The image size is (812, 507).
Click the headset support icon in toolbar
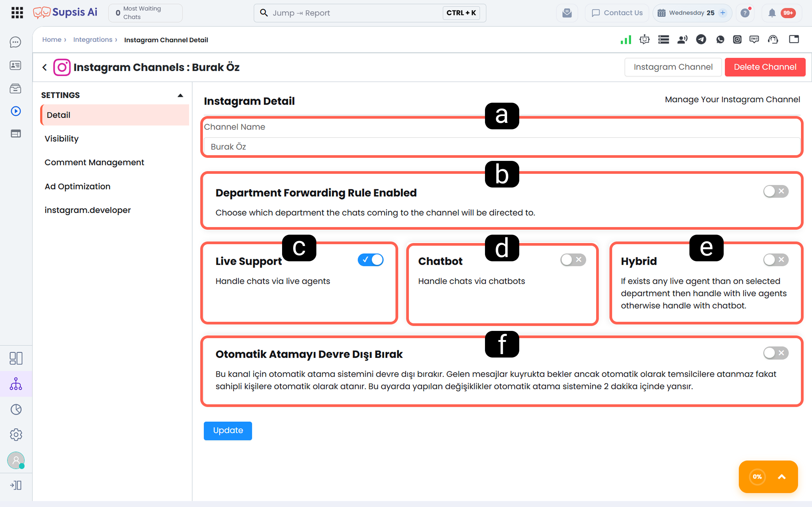pyautogui.click(x=773, y=40)
